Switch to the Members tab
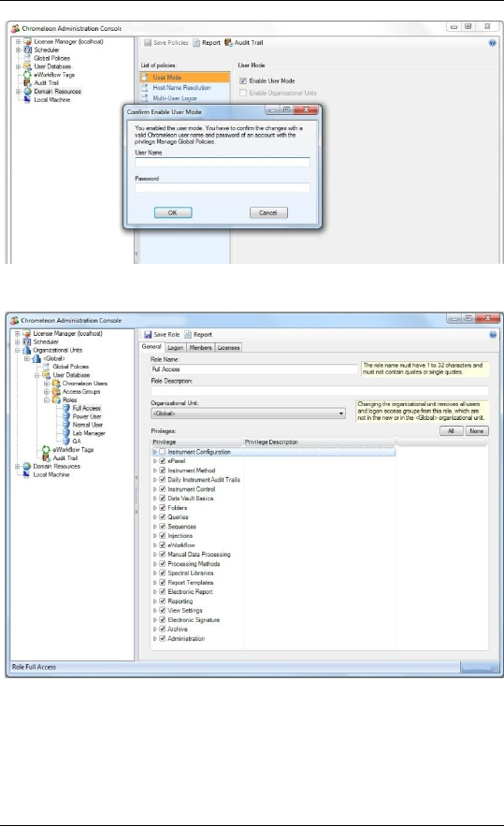The image size is (504, 826). [201, 348]
